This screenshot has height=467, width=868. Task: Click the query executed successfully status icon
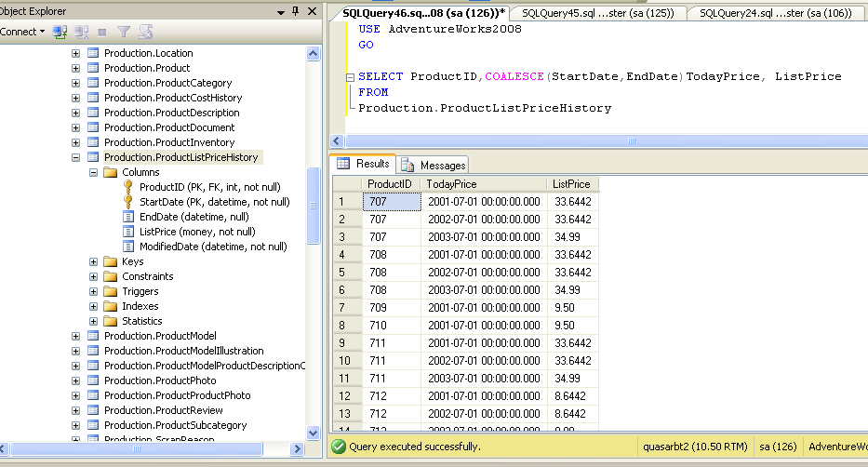[x=339, y=447]
